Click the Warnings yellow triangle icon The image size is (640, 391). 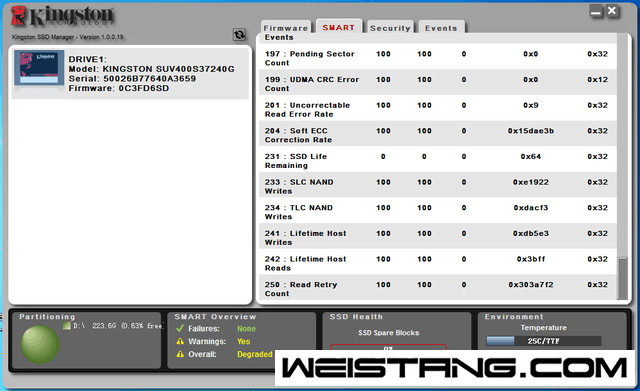(x=180, y=341)
